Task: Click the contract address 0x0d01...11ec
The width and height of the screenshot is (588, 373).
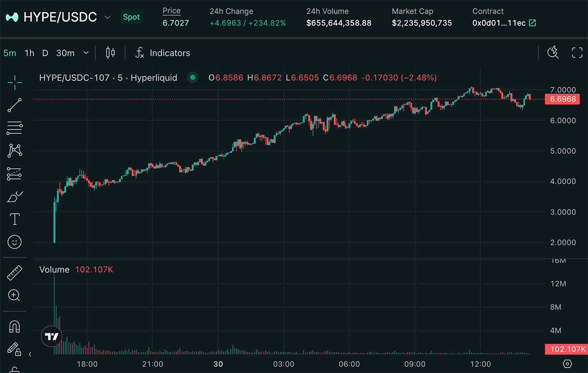Action: 499,23
